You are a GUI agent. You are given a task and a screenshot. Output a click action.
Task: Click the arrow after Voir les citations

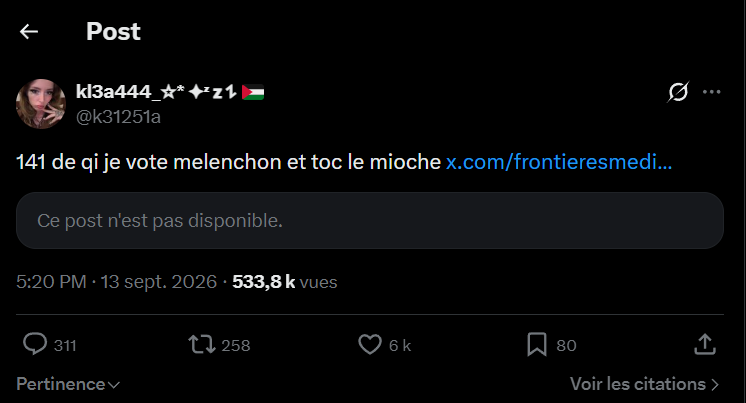click(715, 384)
